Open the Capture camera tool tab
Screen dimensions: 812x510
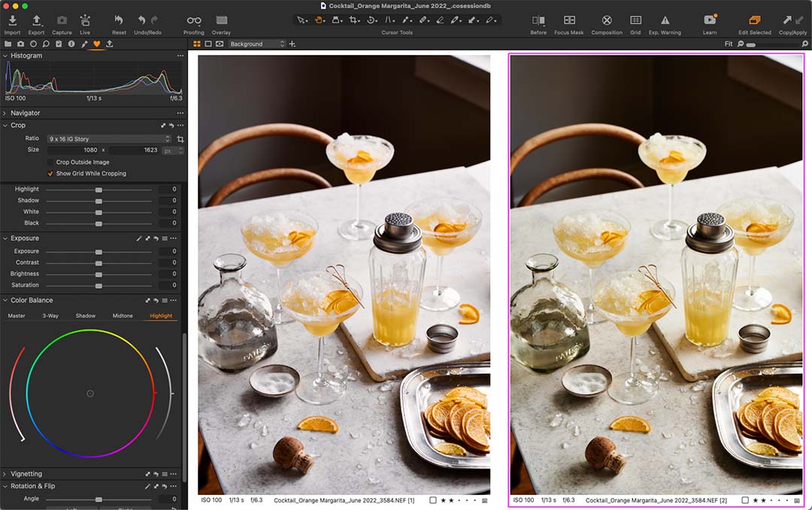pyautogui.click(x=21, y=44)
